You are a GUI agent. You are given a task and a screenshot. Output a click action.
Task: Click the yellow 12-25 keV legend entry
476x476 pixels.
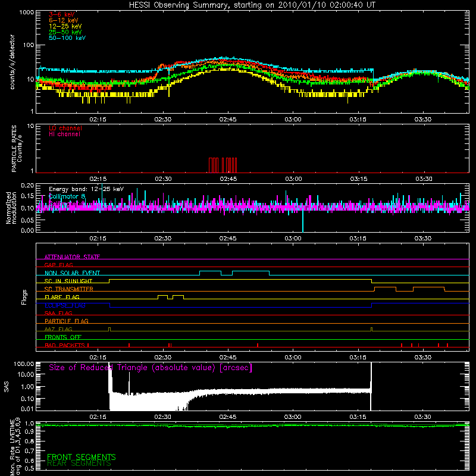tap(65, 26)
